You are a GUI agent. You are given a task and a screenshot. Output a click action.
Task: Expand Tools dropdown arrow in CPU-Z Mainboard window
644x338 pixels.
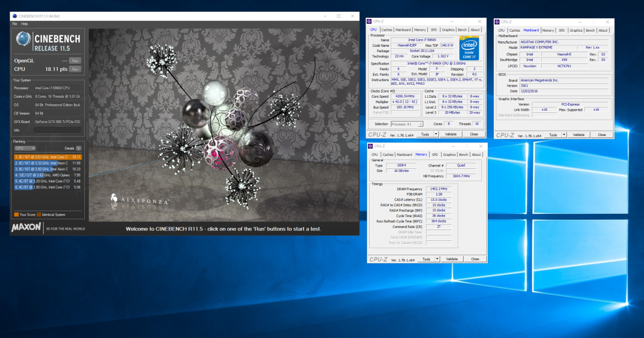pyautogui.click(x=565, y=135)
